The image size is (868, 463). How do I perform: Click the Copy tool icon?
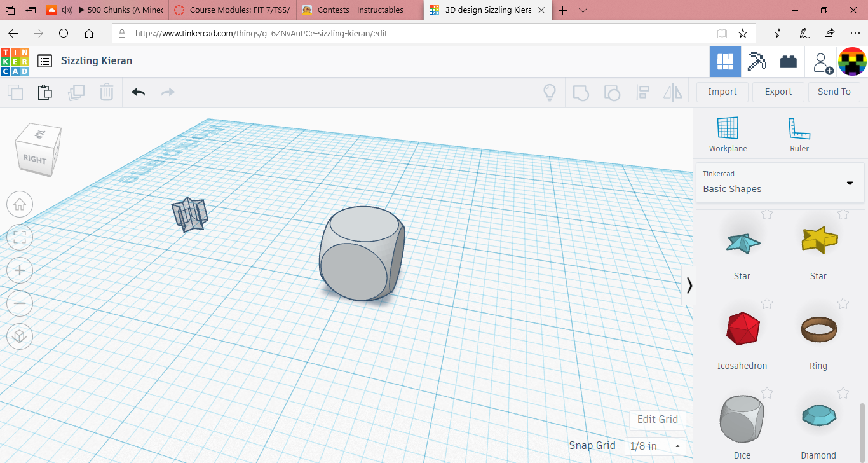[15, 92]
